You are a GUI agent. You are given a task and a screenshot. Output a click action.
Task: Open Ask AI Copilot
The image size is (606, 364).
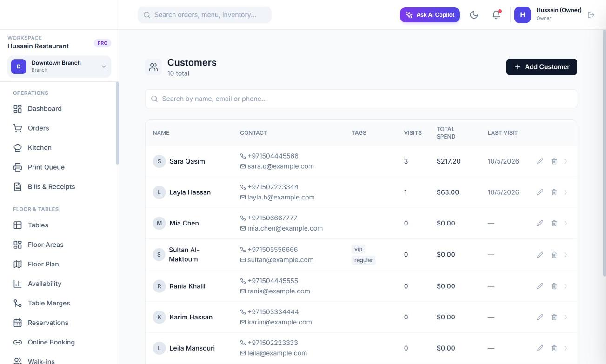[x=430, y=15]
